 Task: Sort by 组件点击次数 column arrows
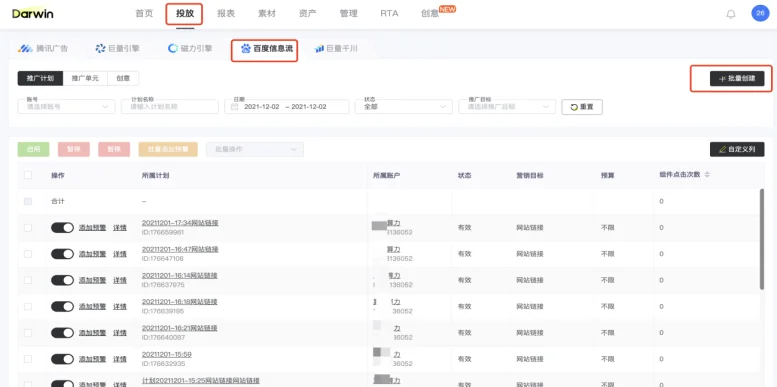pos(707,175)
